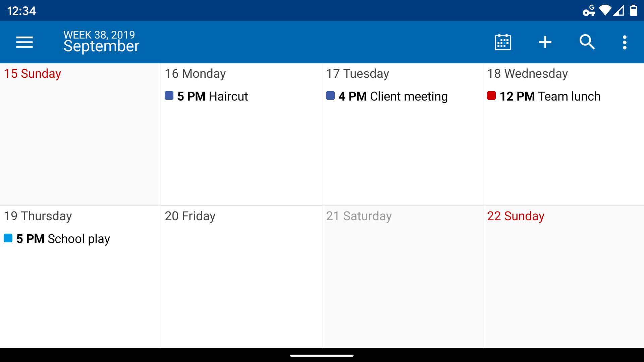
Task: Search calendar events
Action: tap(587, 42)
